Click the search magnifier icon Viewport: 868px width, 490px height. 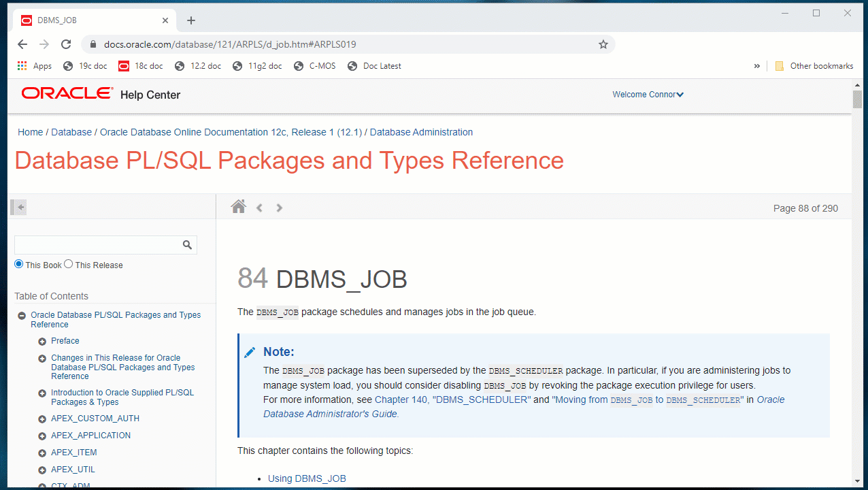pyautogui.click(x=187, y=245)
